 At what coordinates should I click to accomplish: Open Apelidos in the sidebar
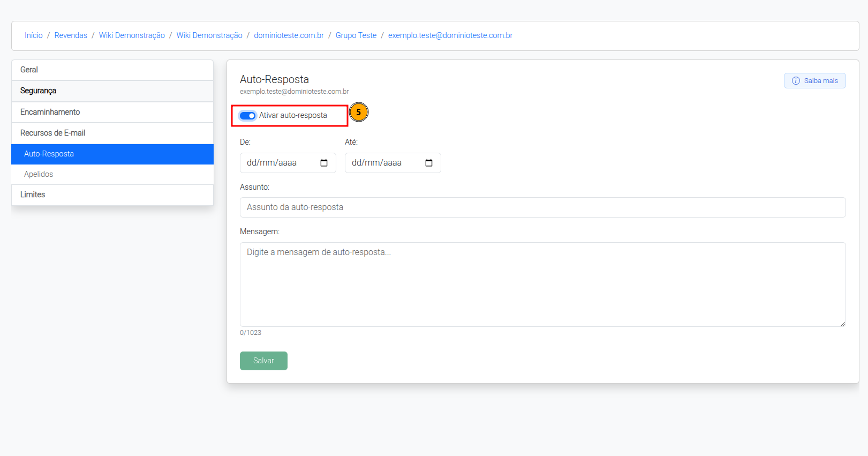point(112,174)
